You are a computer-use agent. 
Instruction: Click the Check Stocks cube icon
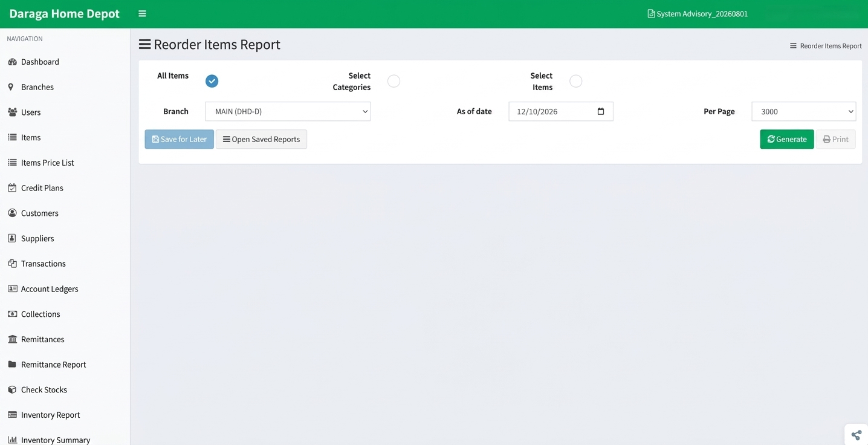(x=12, y=390)
